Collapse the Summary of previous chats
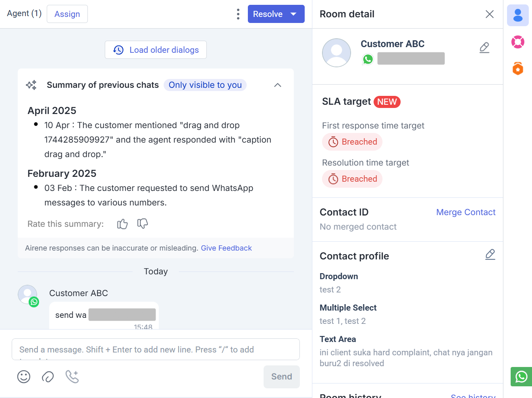This screenshot has width=532, height=398. click(x=278, y=85)
